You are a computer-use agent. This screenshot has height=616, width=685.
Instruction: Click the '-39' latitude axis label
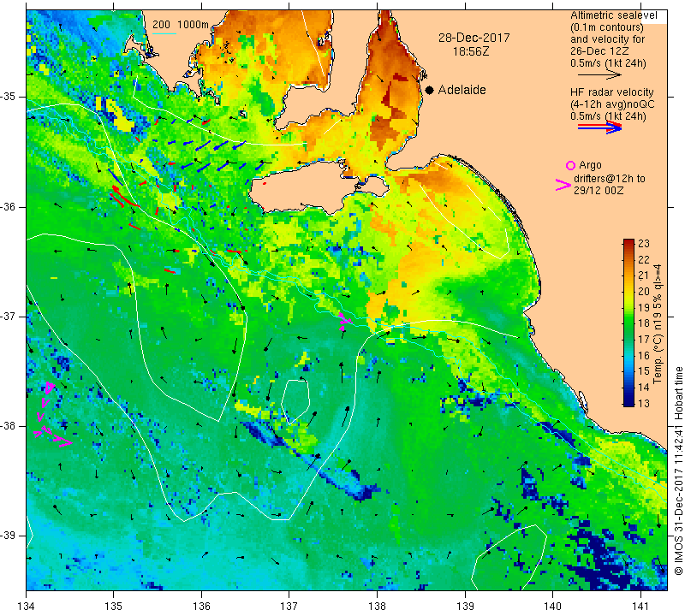[9, 536]
